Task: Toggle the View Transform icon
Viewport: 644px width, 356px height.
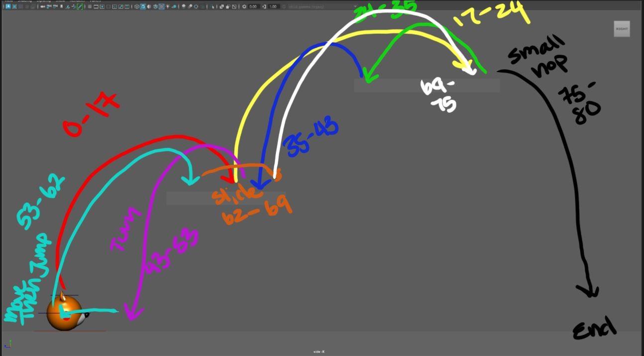Action: point(284,6)
